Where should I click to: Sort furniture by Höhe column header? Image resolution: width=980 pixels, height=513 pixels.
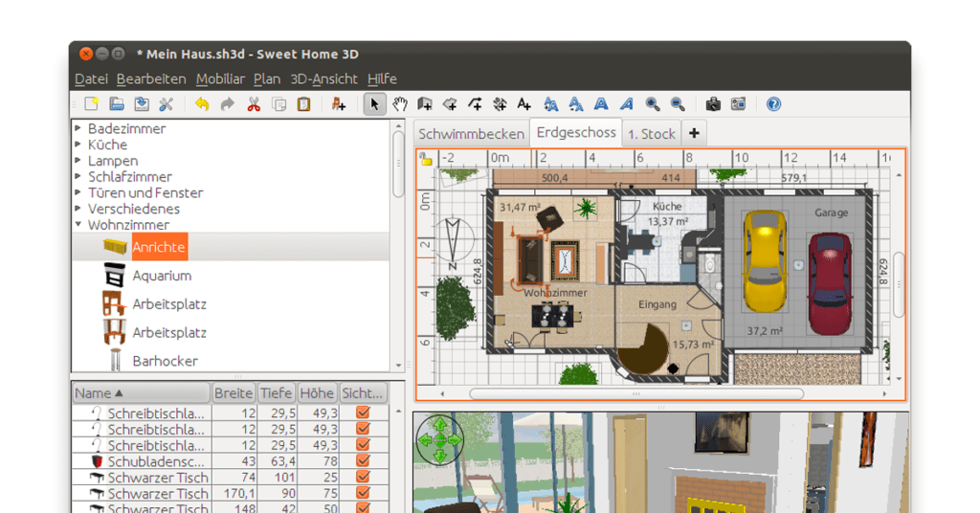(317, 393)
